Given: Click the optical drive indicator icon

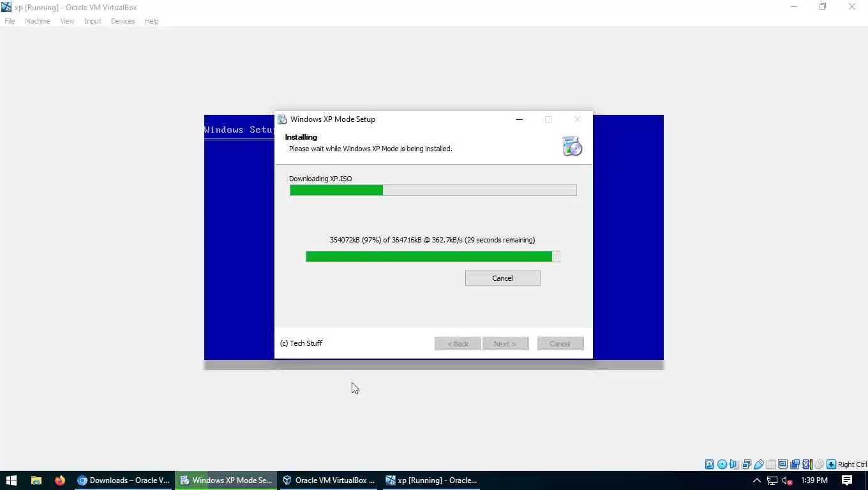Looking at the screenshot, I should click(x=722, y=464).
